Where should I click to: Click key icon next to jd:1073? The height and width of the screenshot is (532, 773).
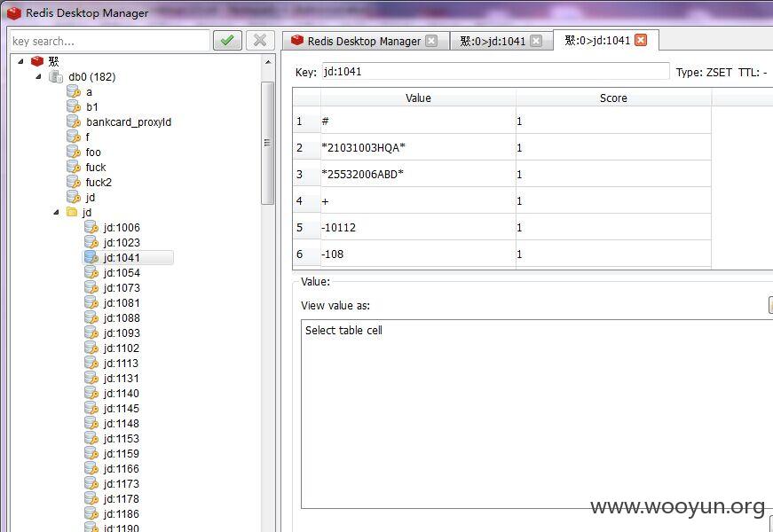tap(91, 287)
